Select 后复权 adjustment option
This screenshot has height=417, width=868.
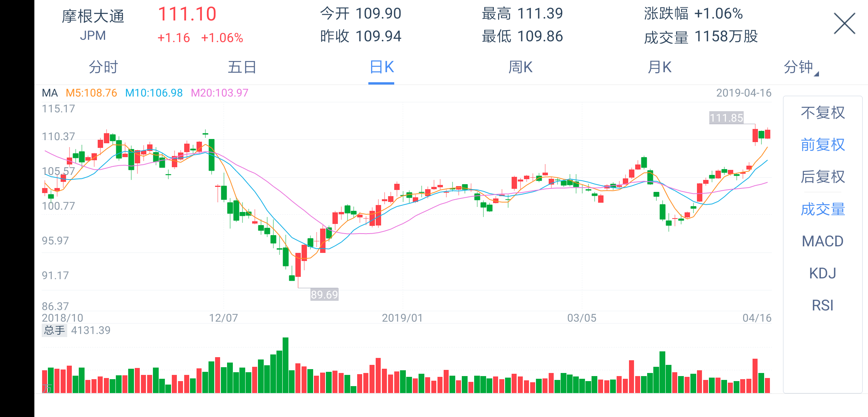click(822, 177)
